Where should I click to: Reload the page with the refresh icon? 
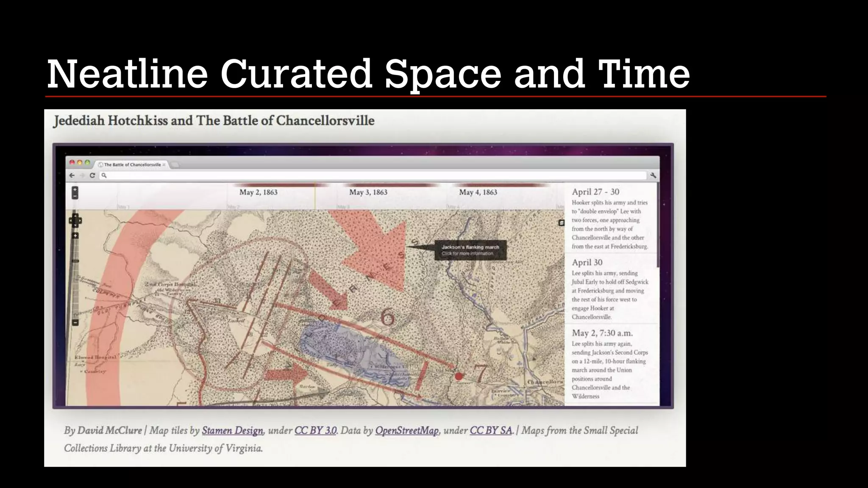coord(92,175)
